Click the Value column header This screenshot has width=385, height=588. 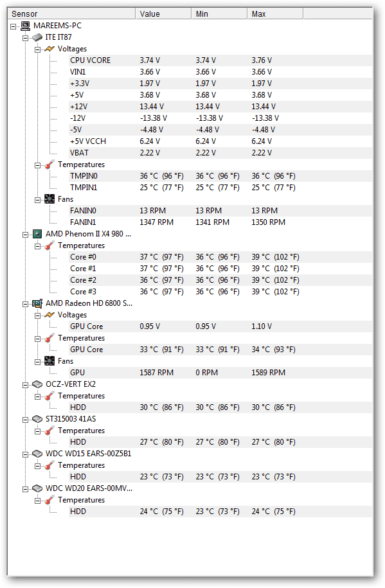tap(163, 14)
